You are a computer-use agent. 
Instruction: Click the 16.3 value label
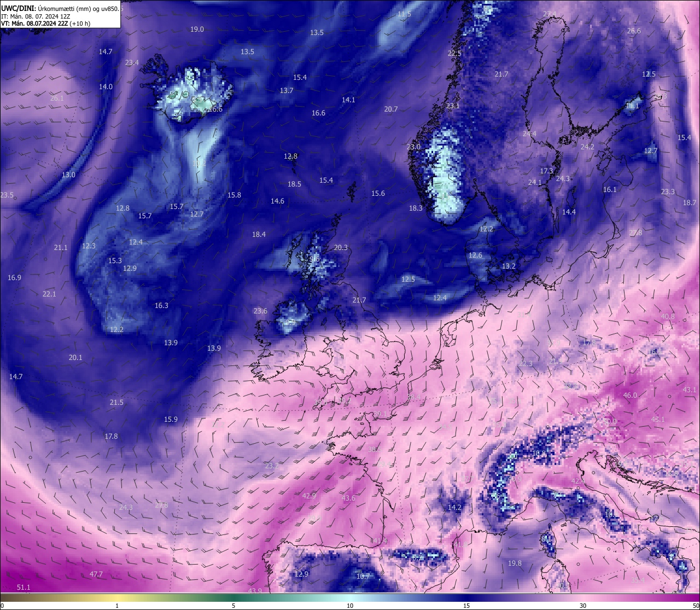point(161,305)
